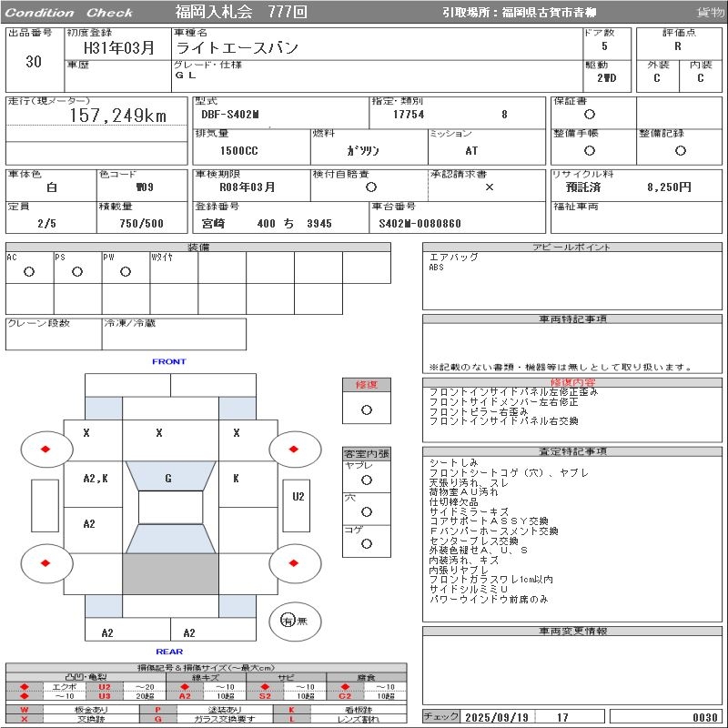Click the color code W09
The height and width of the screenshot is (728, 728).
[145, 187]
